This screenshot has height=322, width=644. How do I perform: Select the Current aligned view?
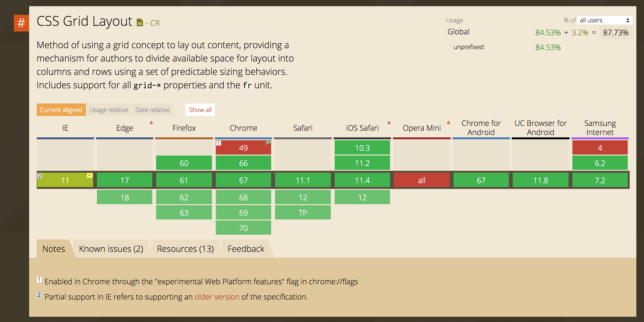click(61, 110)
